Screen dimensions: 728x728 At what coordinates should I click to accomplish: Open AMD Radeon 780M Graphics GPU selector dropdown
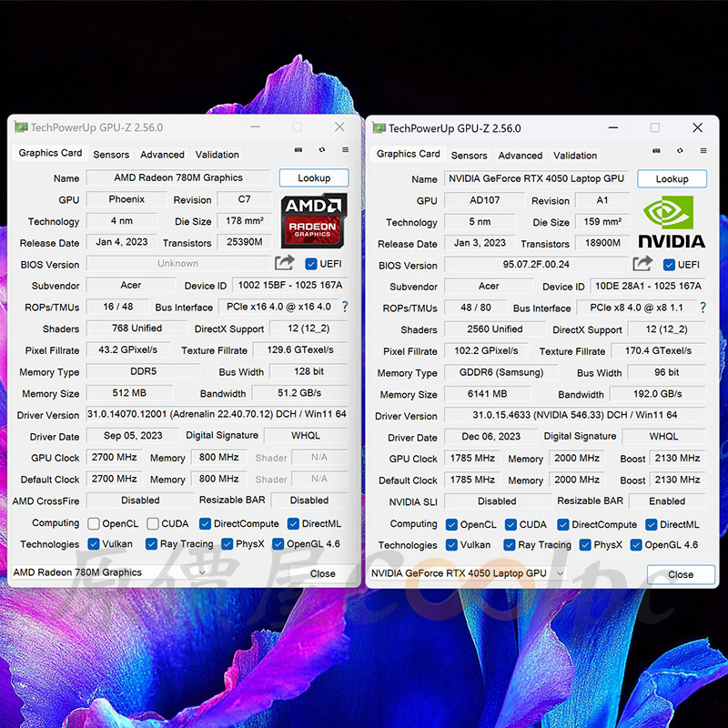click(109, 572)
